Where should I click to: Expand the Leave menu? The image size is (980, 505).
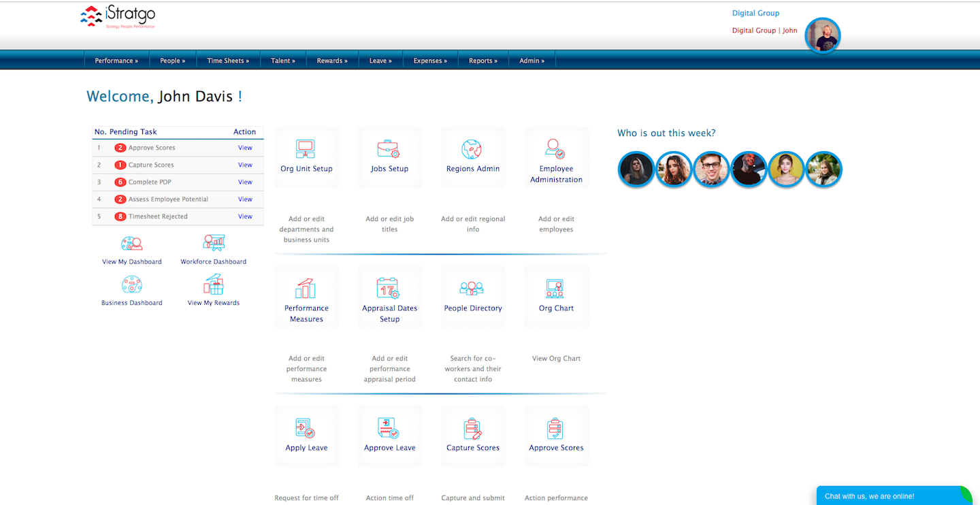click(380, 61)
